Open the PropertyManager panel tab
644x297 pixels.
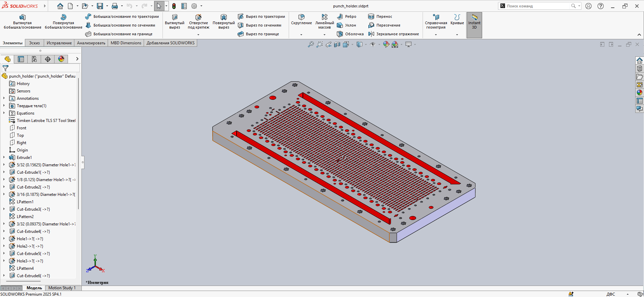click(x=21, y=59)
